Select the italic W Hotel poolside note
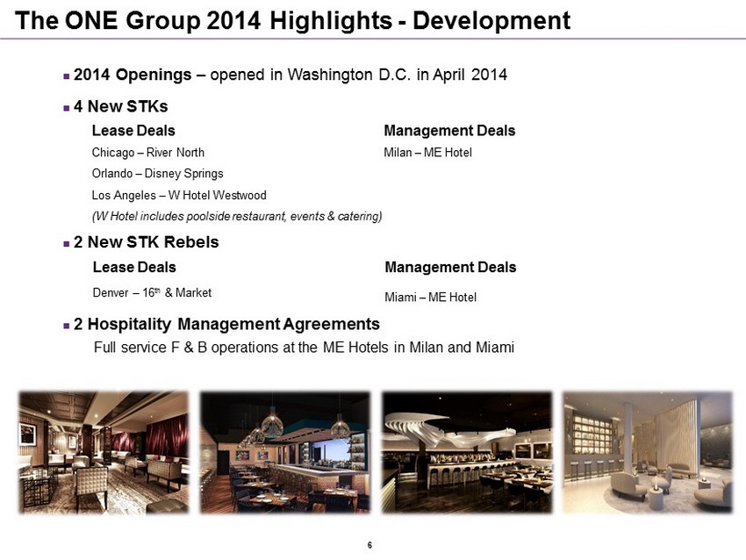This screenshot has height=560, width=746. [x=237, y=216]
